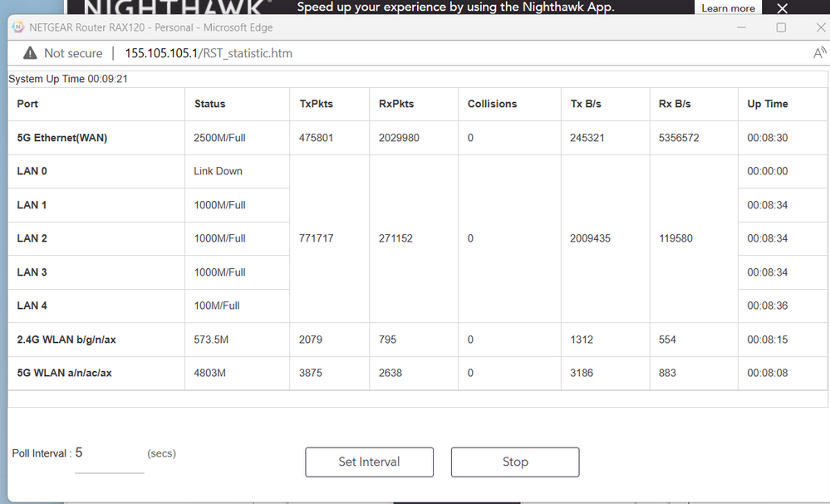830x504 pixels.
Task: Click the Stop polling button
Action: (515, 462)
